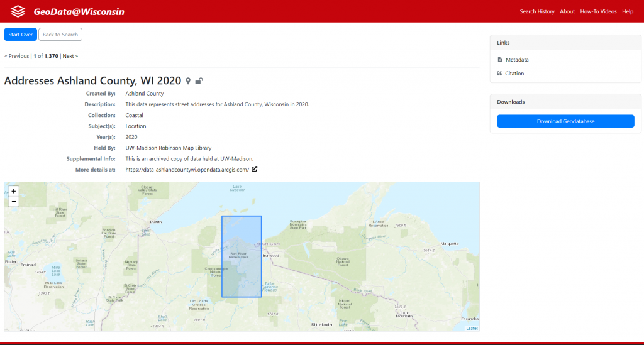Go to Previous result
Image resolution: width=644 pixels, height=345 pixels.
tap(16, 56)
